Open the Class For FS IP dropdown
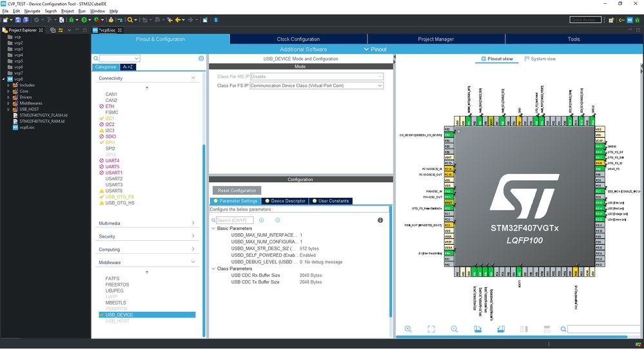Screen dimensions: 644x362 [380, 86]
